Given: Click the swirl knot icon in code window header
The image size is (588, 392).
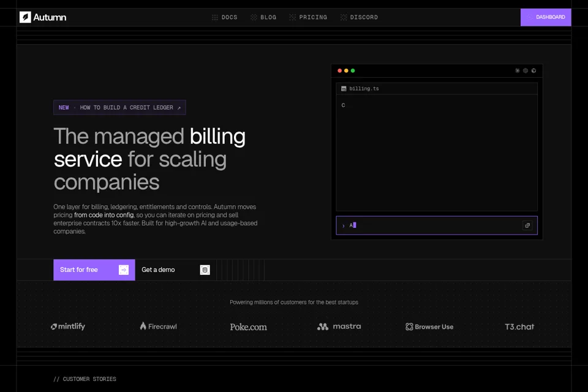Looking at the screenshot, I should tap(526, 70).
